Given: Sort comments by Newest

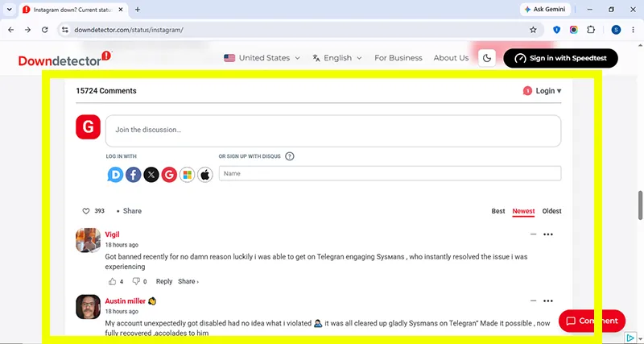Looking at the screenshot, I should [x=523, y=211].
